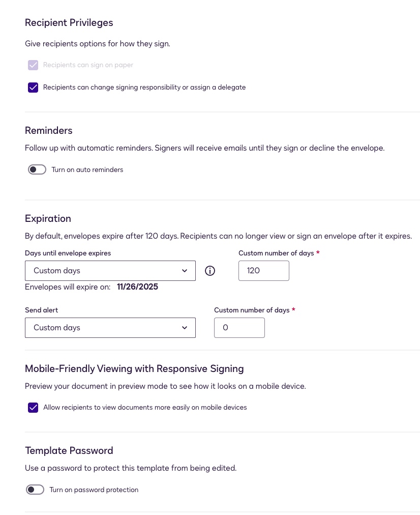The height and width of the screenshot is (515, 420).
Task: Enable the template password protection switch
Action: [35, 490]
